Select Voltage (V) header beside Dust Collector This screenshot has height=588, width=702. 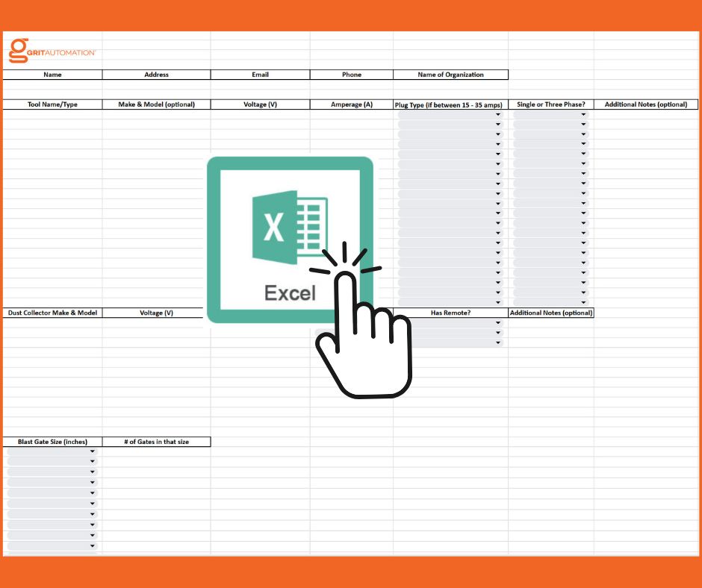coord(156,313)
